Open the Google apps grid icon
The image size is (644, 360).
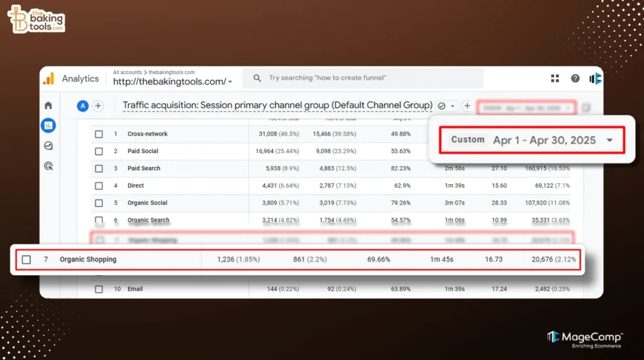[555, 79]
